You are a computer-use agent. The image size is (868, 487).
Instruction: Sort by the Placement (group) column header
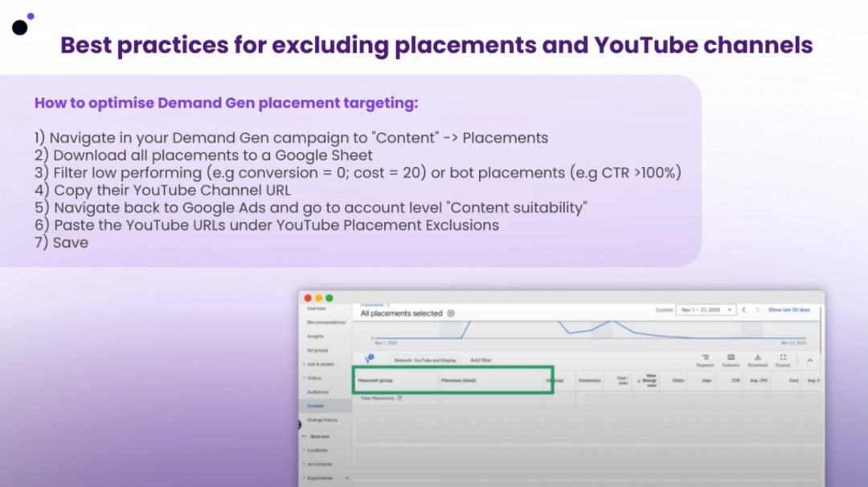[375, 381]
